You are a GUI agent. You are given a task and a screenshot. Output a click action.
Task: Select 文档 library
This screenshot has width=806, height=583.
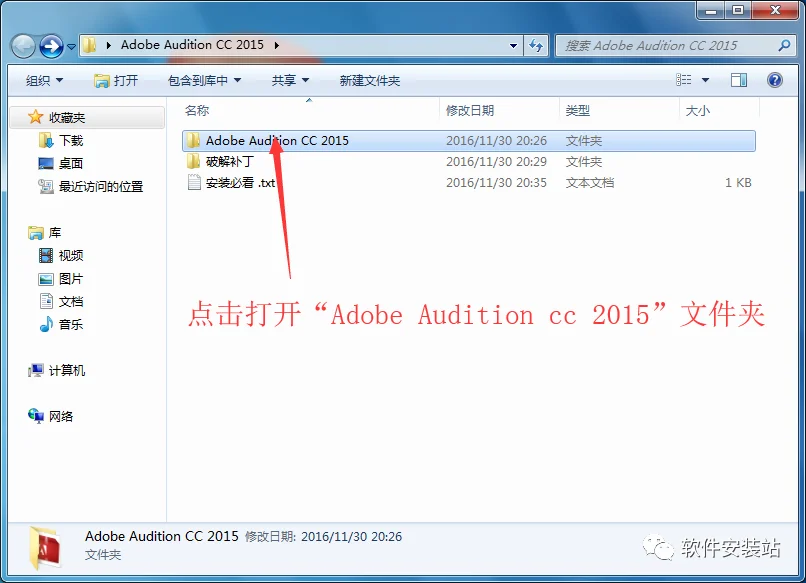click(x=70, y=301)
